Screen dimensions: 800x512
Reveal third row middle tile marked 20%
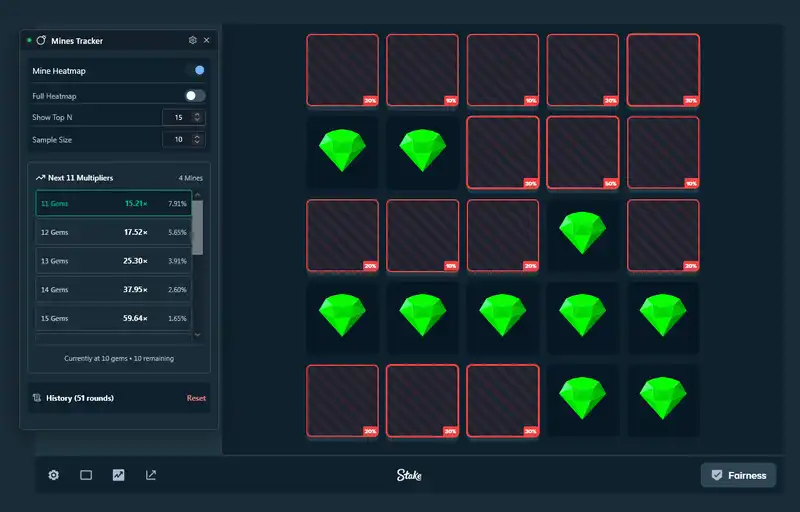503,235
